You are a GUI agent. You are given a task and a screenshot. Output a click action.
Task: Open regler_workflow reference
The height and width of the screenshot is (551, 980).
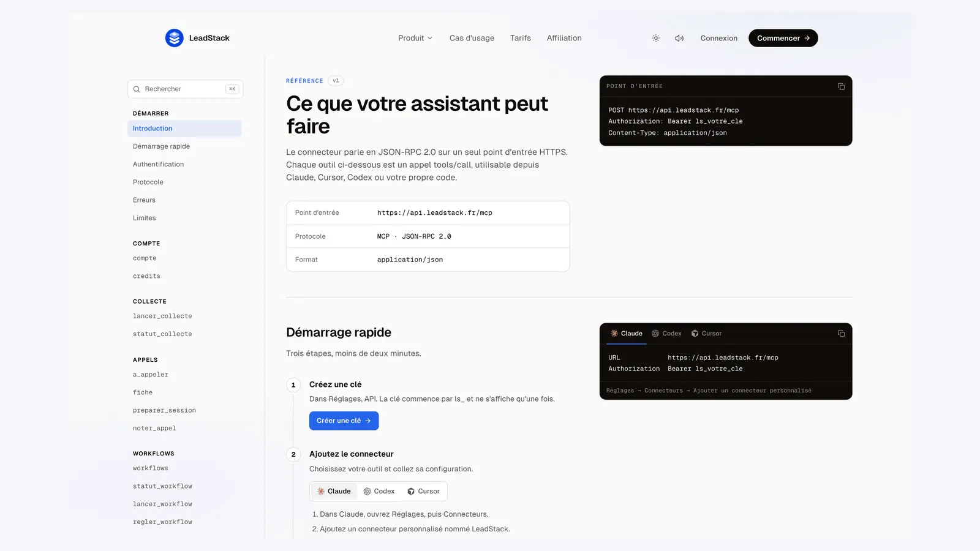pos(162,522)
